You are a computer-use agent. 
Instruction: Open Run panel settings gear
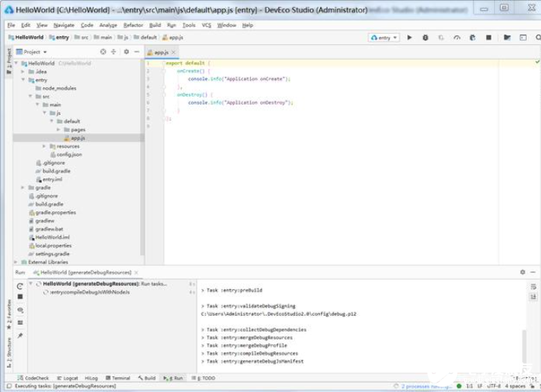click(523, 272)
